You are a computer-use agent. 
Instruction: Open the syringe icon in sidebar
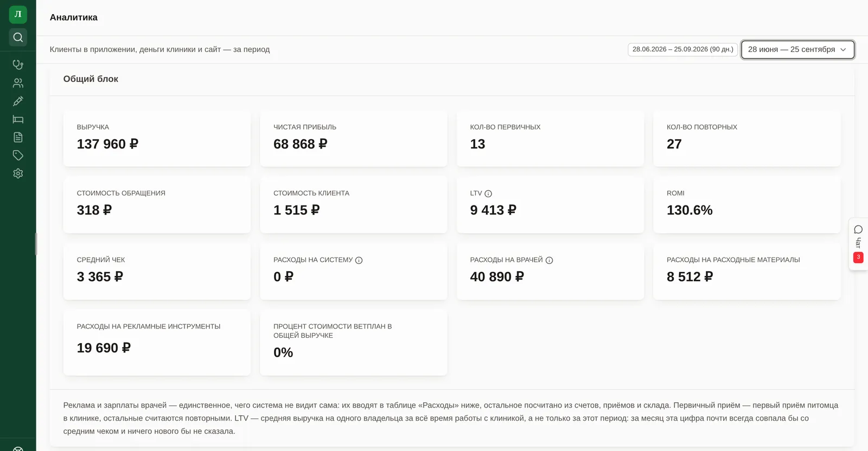point(18,101)
